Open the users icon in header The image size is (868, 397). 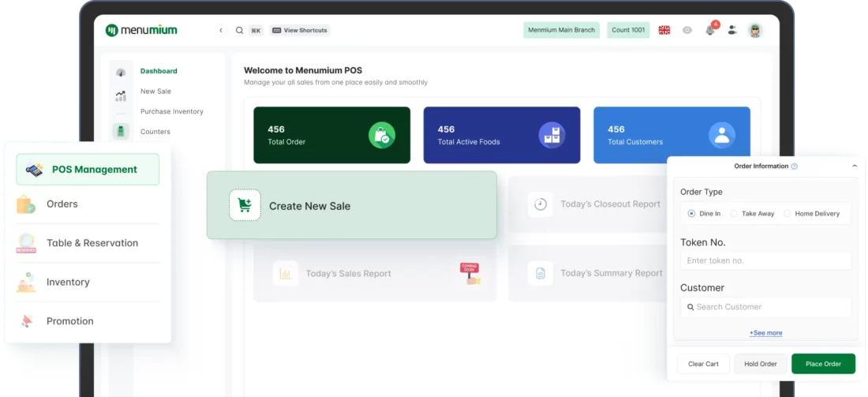(732, 30)
